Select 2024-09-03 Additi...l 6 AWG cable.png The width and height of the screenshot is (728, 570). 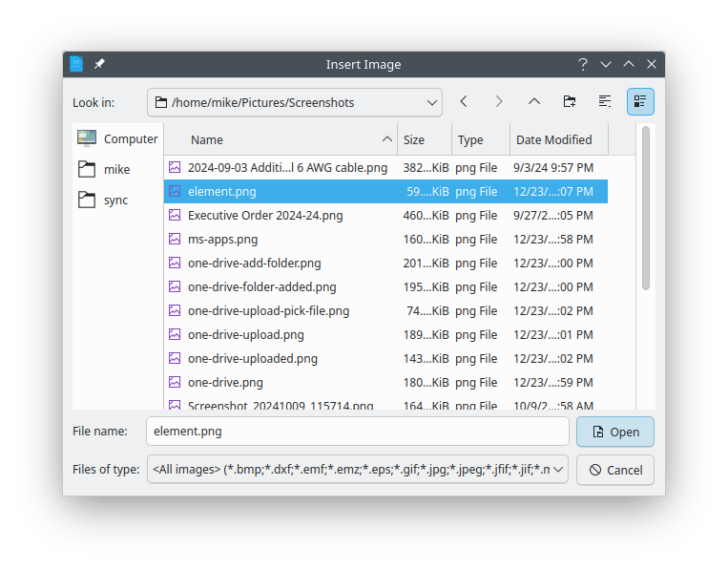click(x=287, y=167)
